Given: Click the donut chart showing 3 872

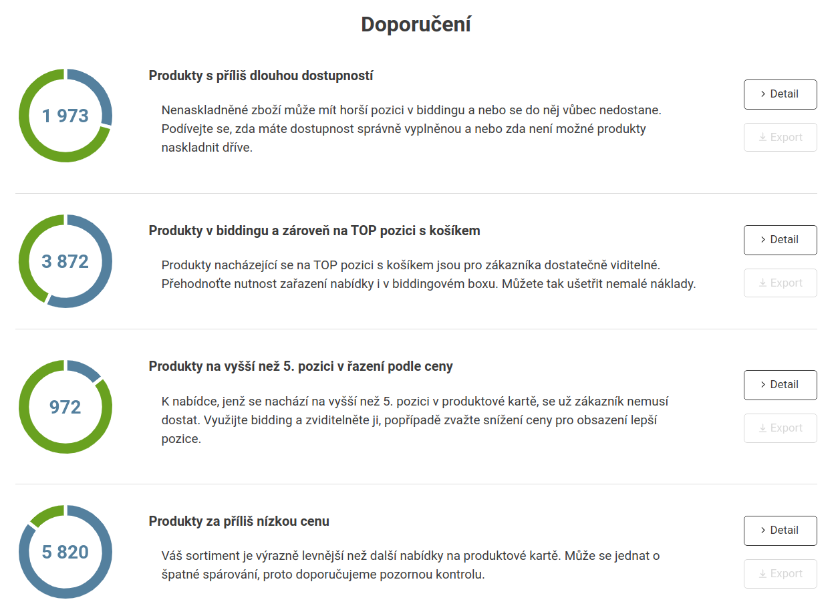Looking at the screenshot, I should click(65, 261).
